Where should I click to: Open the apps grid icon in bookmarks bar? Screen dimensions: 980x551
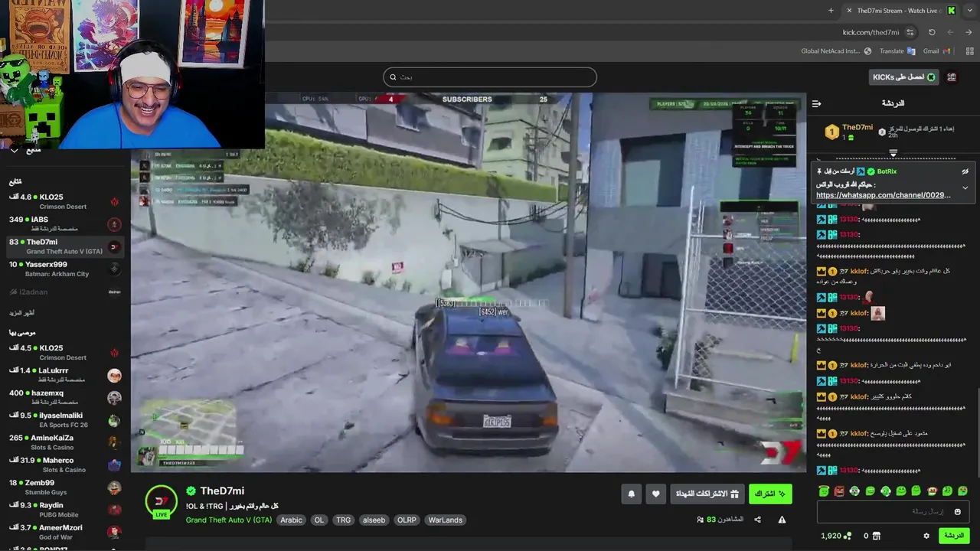(x=969, y=51)
